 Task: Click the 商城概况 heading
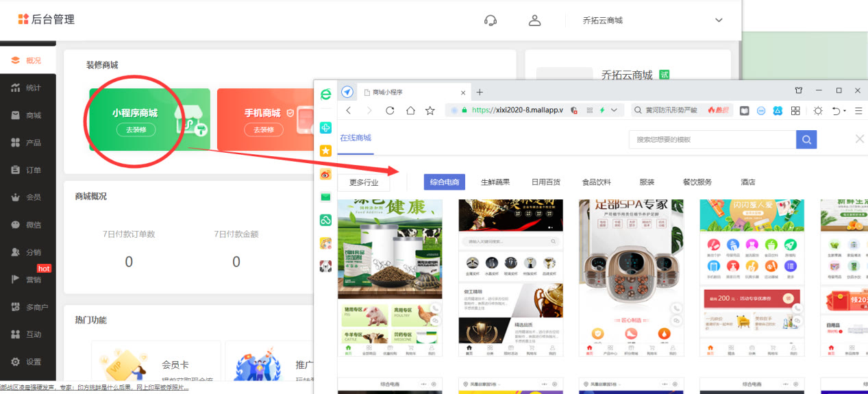pos(90,197)
